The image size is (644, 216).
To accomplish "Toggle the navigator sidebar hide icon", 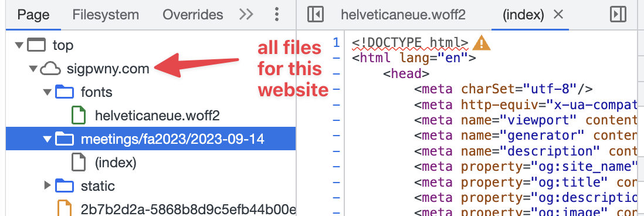I will (x=315, y=15).
